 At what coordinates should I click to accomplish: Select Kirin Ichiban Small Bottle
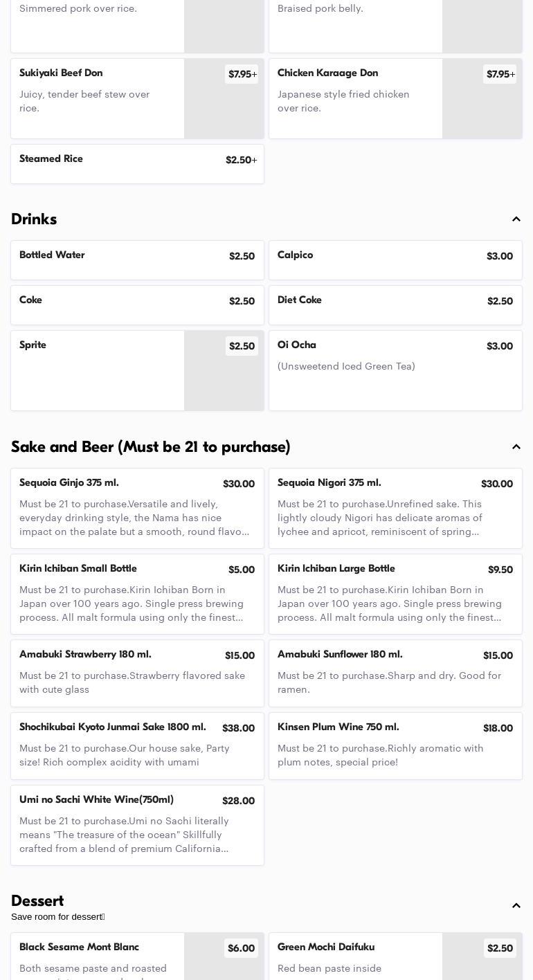(x=137, y=595)
